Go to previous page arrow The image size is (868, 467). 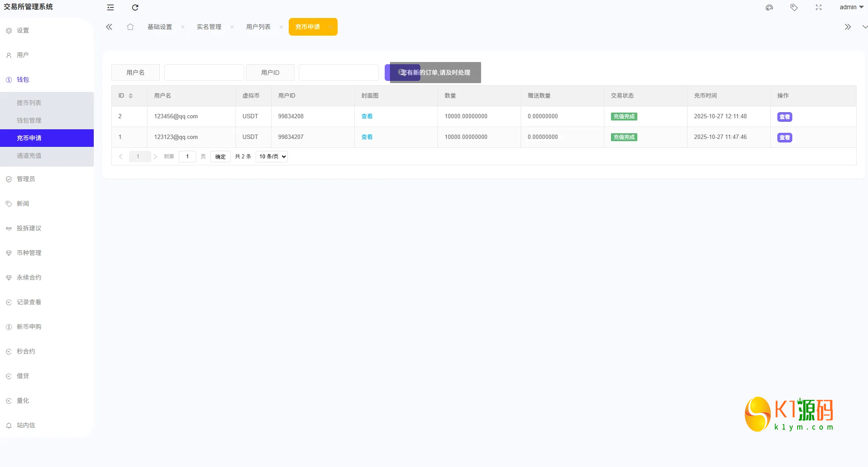pyautogui.click(x=121, y=157)
